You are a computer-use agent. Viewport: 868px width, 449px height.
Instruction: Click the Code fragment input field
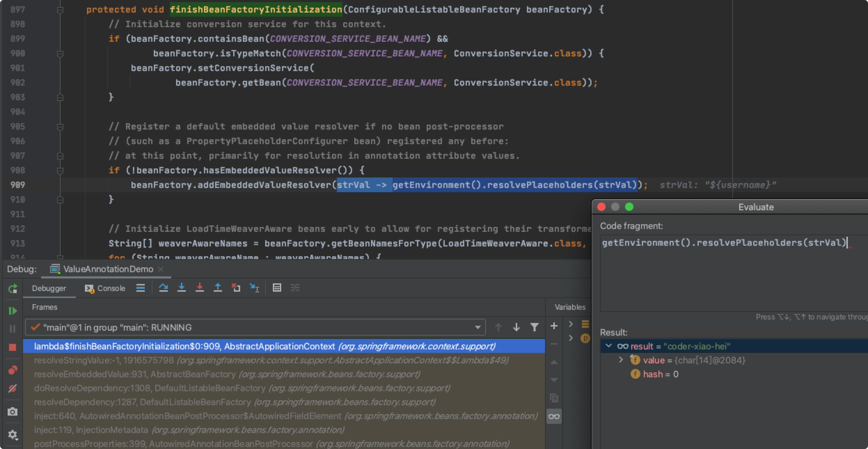point(734,273)
